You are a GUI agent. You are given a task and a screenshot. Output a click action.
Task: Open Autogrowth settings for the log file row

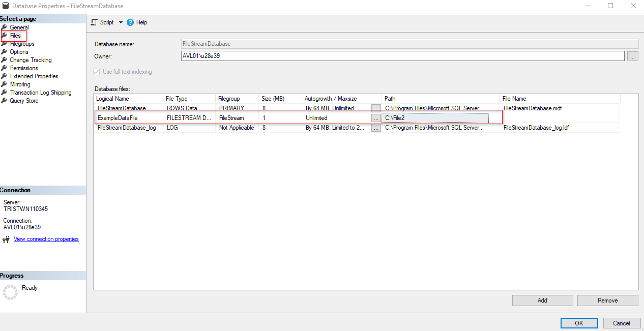375,128
